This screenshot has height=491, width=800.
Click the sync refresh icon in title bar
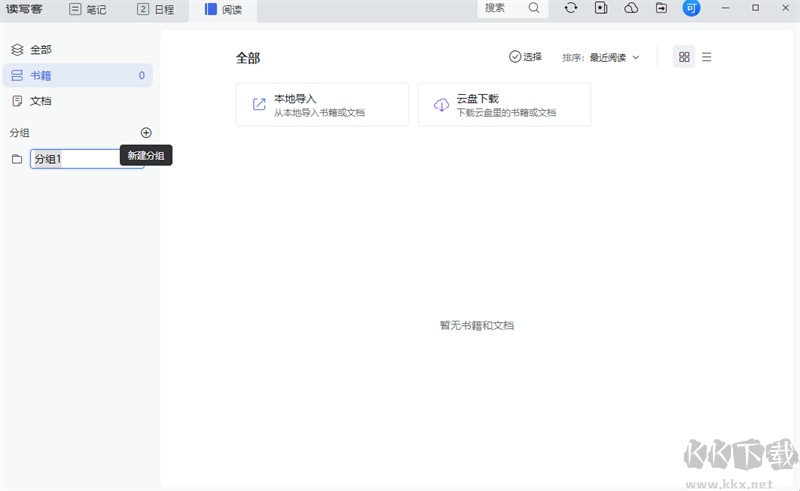[x=571, y=8]
